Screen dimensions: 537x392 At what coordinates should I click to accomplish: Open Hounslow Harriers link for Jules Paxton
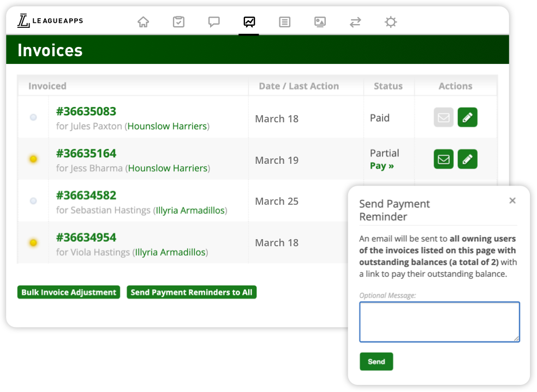[x=167, y=126]
